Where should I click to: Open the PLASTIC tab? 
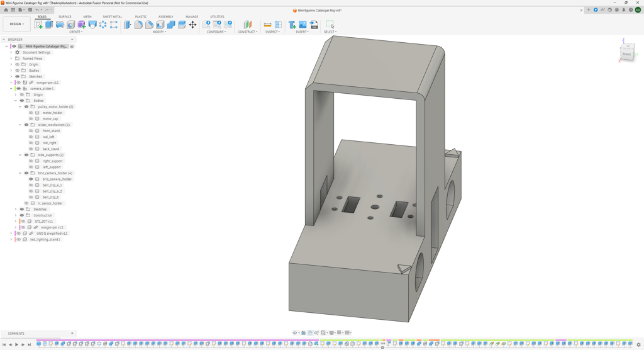tap(141, 17)
